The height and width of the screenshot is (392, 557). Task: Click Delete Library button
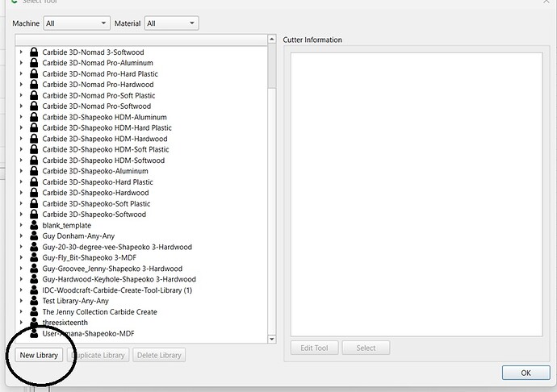click(159, 355)
